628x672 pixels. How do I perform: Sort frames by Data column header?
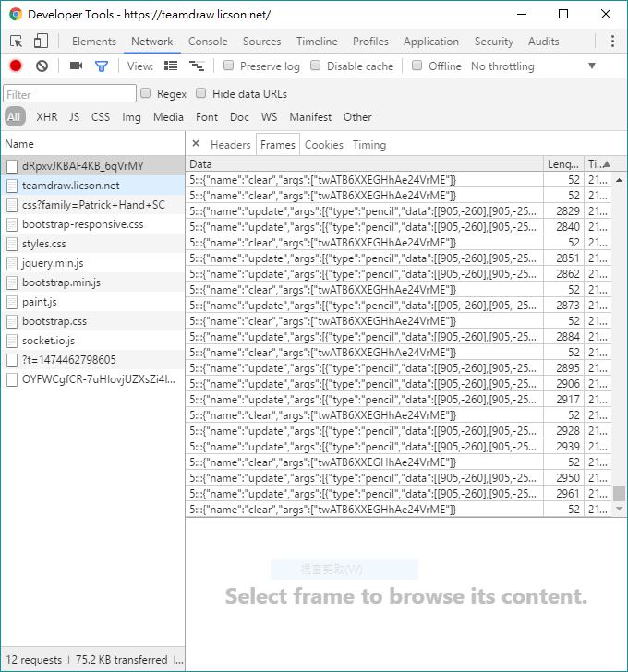click(x=365, y=164)
